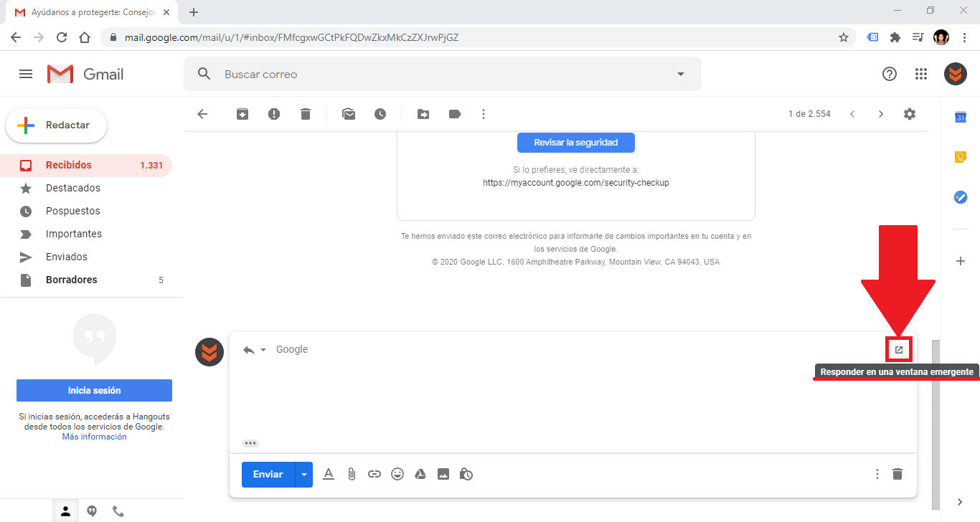Insert a link in reply

[374, 474]
